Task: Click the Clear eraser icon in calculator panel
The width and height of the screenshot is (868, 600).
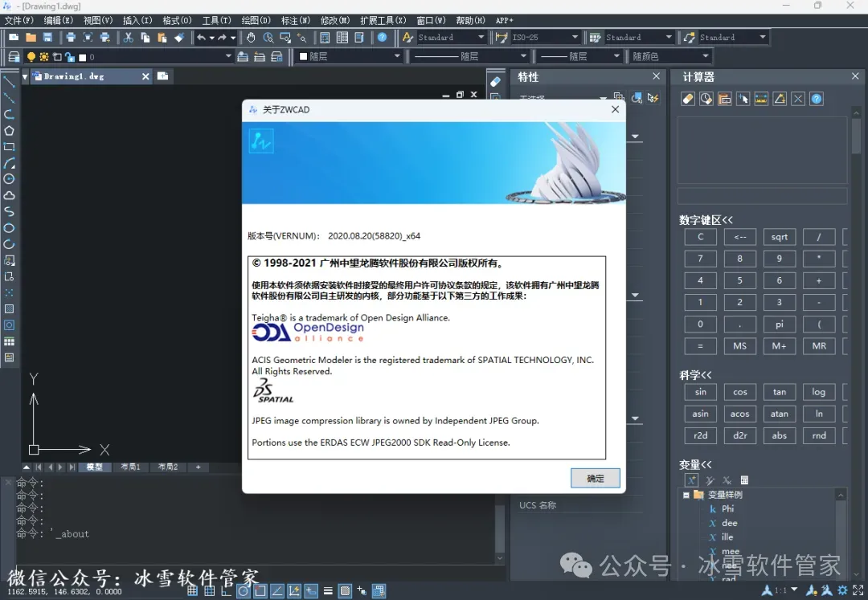Action: 687,99
